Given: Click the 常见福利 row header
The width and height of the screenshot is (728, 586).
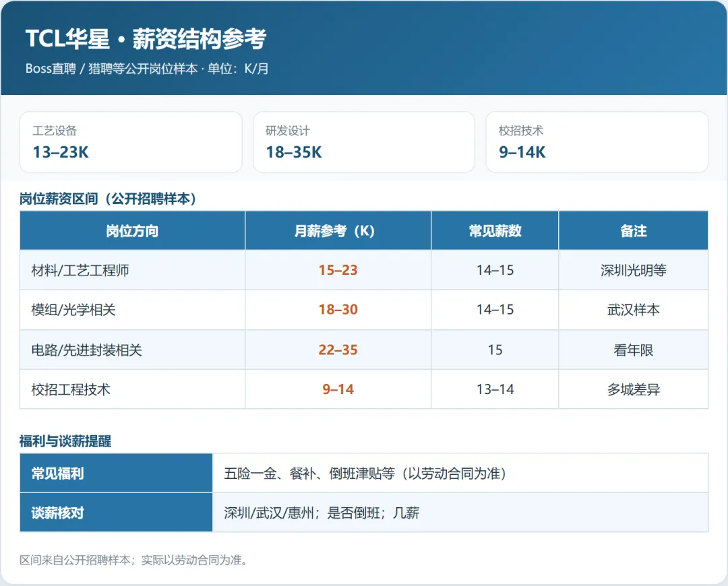Looking at the screenshot, I should point(116,474).
